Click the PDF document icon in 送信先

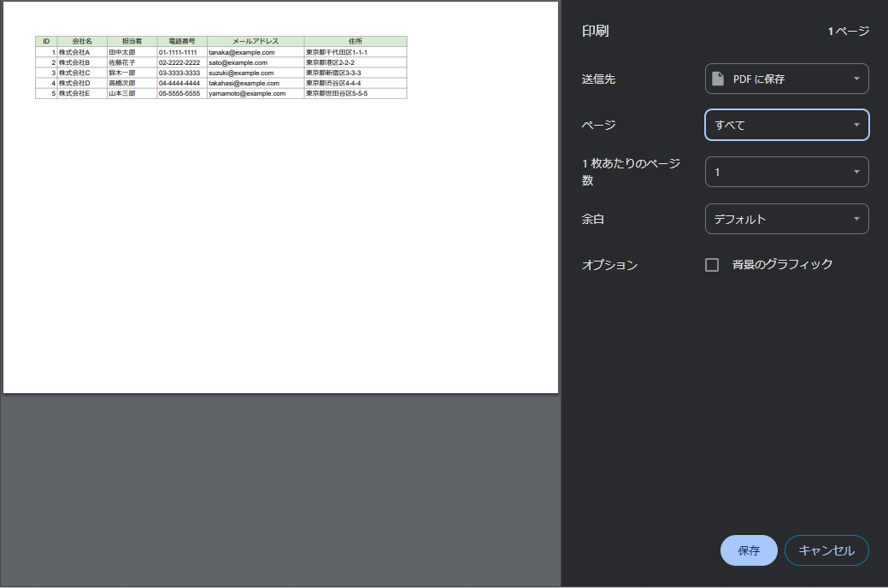[718, 79]
